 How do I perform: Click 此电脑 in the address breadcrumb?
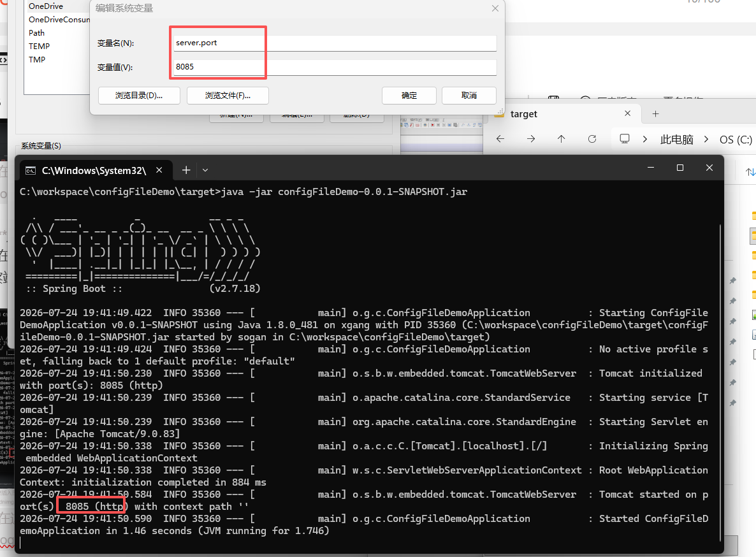pos(676,140)
